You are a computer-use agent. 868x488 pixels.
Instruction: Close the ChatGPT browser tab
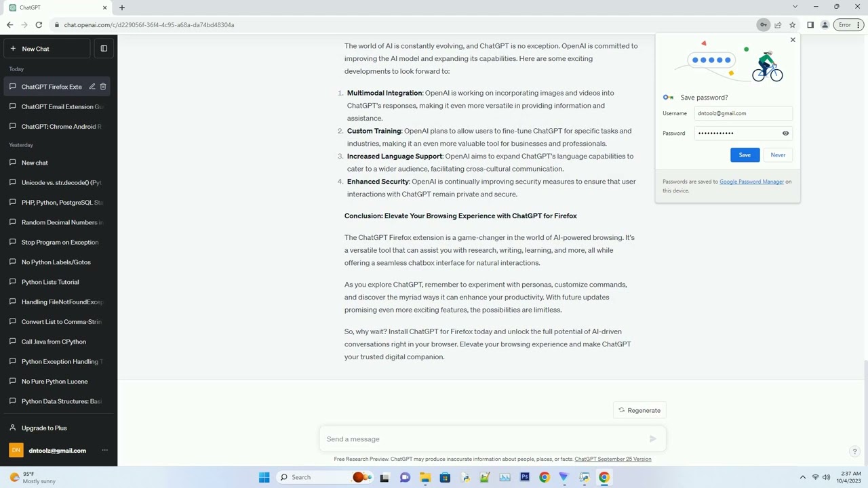click(x=104, y=7)
